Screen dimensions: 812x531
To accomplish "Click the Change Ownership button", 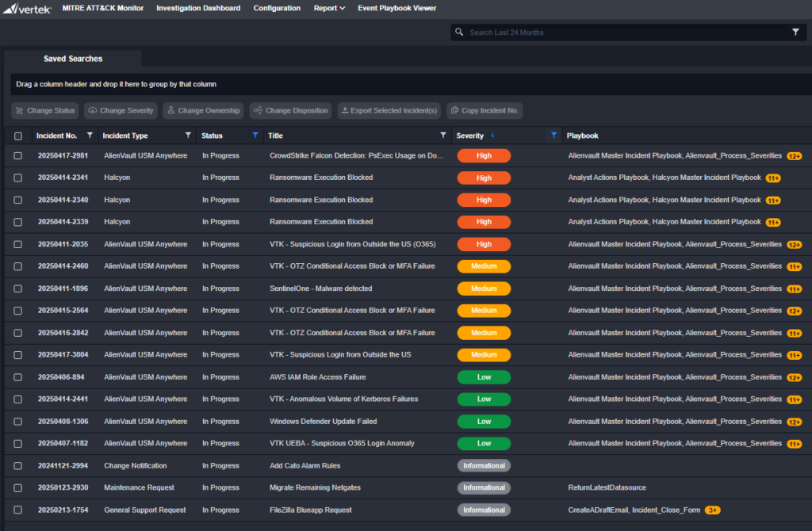I will [203, 111].
